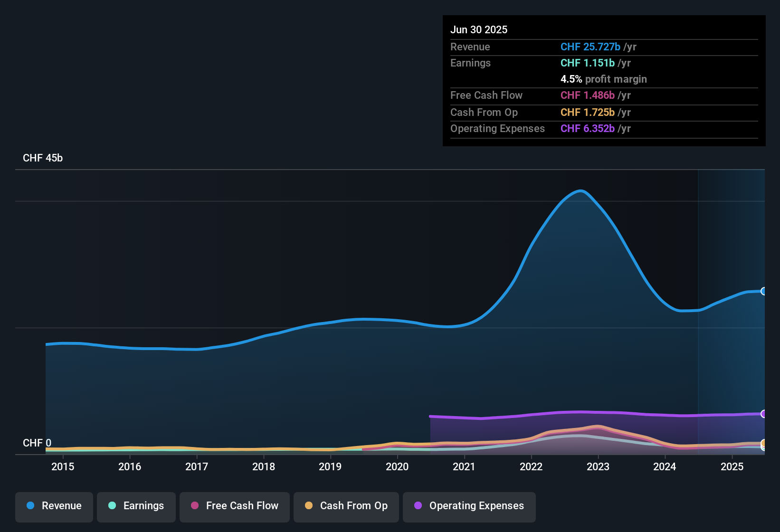Screen dimensions: 780x532
Task: Toggle the Revenue series visibility
Action: tap(54, 506)
